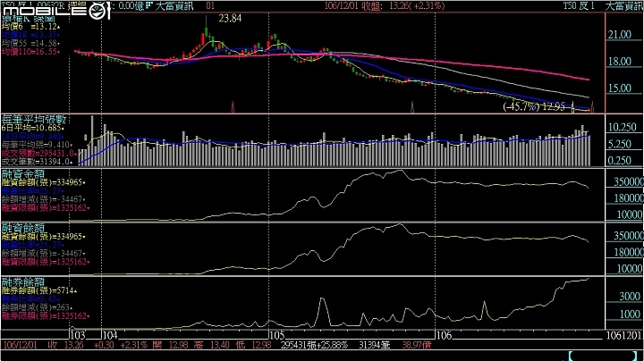This screenshot has height=361, width=644.
Task: Click the 每筆平均張數 panel title
Action: pyautogui.click(x=34, y=120)
